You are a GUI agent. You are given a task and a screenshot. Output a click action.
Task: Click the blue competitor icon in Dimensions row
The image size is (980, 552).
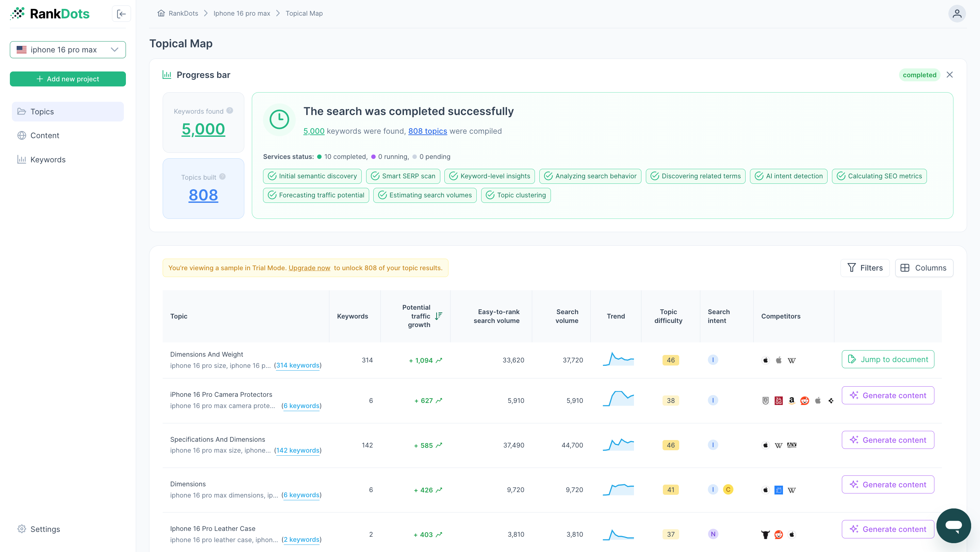click(778, 490)
